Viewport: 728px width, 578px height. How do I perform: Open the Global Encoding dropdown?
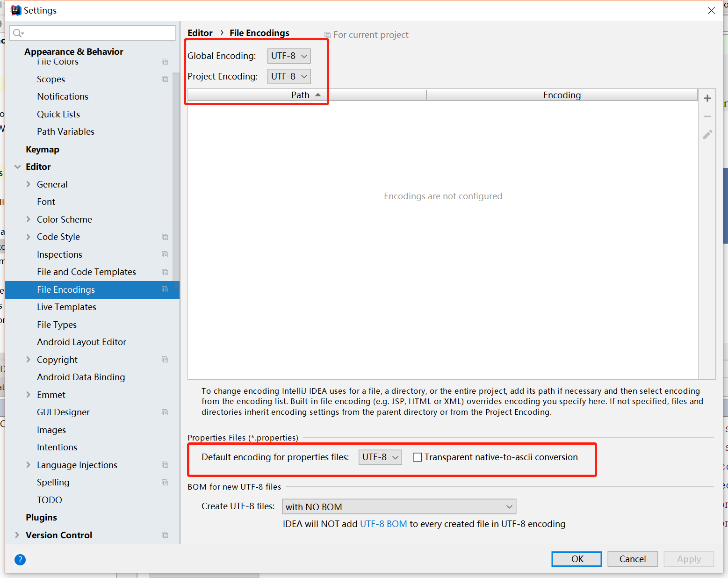(x=288, y=56)
